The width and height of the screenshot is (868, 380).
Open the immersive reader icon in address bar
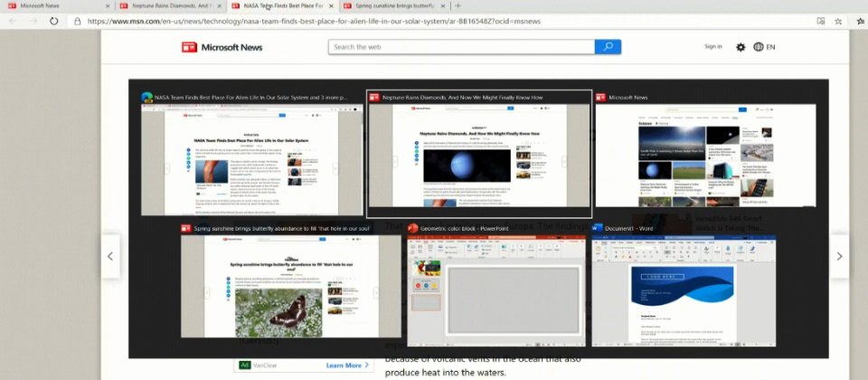pos(821,21)
